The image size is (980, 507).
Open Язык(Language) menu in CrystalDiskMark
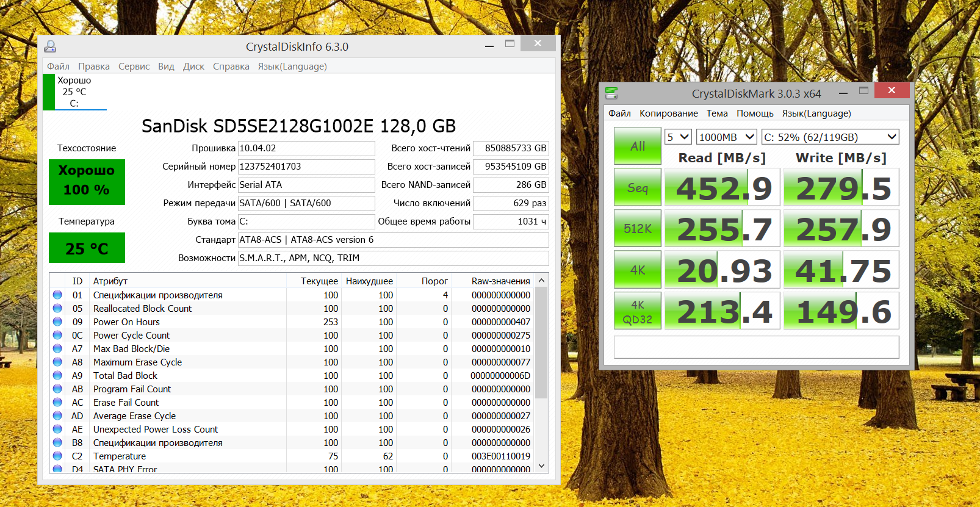(816, 113)
